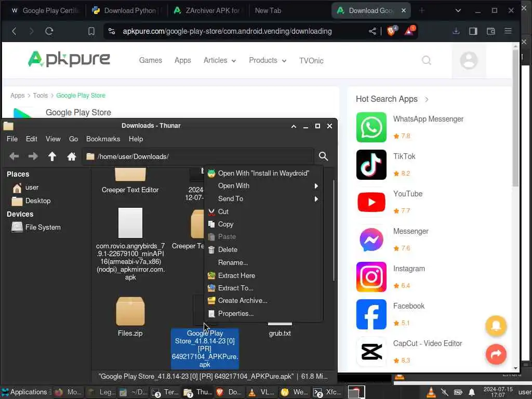The width and height of the screenshot is (532, 399).
Task: Click APKPure search magnifier icon
Action: click(x=427, y=60)
